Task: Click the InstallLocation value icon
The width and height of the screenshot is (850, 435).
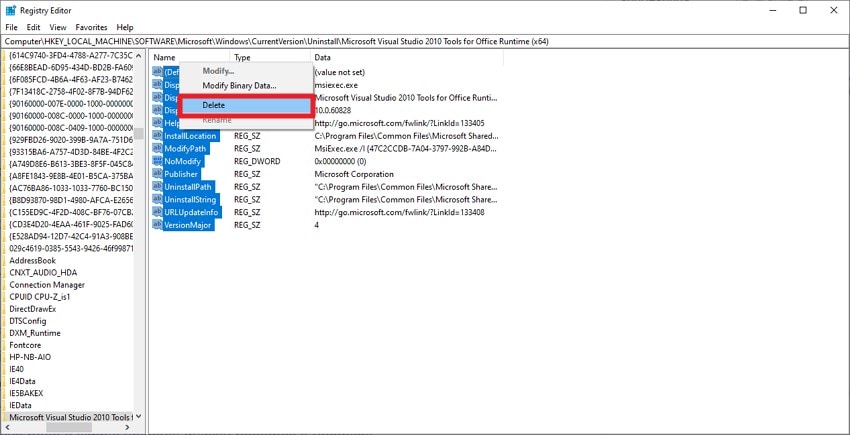Action: (157, 136)
